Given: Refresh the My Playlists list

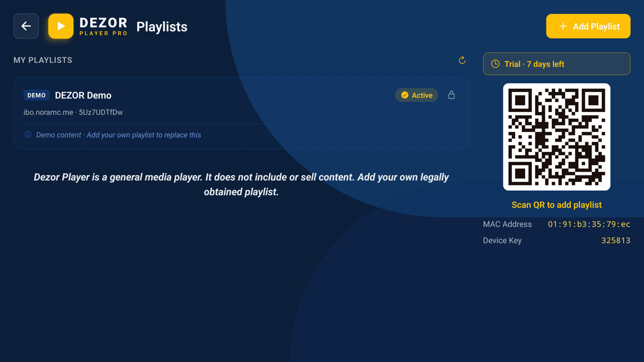Looking at the screenshot, I should (x=462, y=60).
